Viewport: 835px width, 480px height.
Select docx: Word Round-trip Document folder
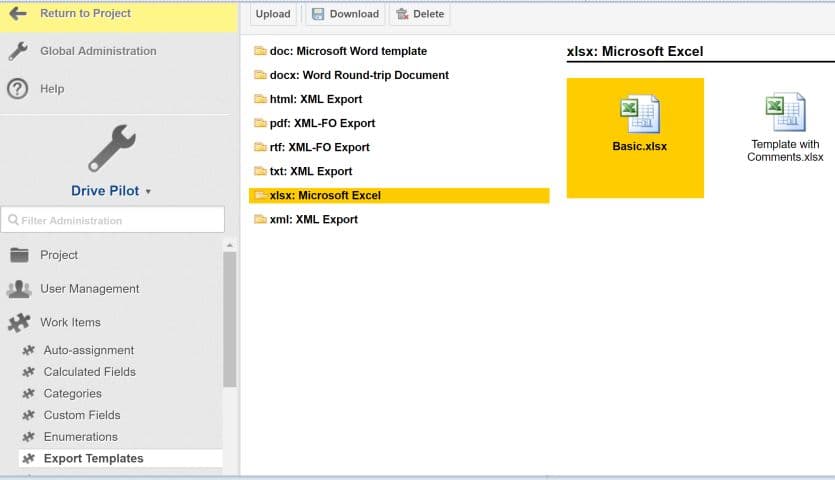click(x=358, y=75)
